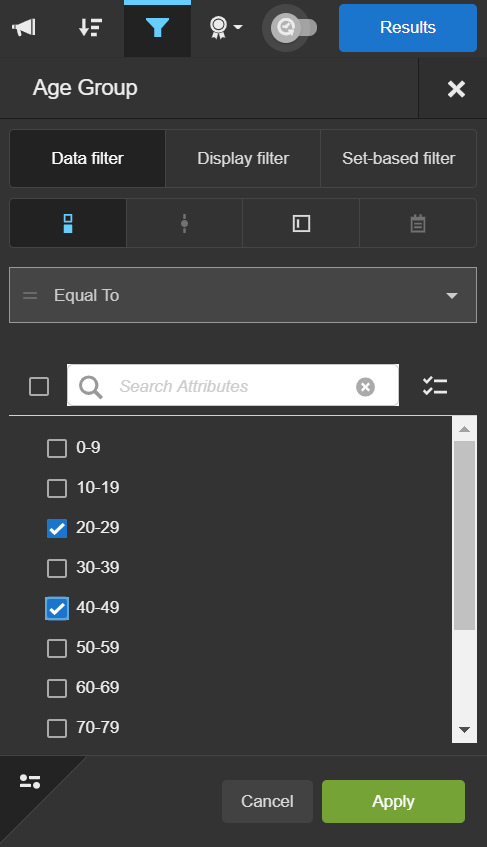Image resolution: width=487 pixels, height=847 pixels.
Task: Click the show selected checklist icon
Action: (435, 386)
